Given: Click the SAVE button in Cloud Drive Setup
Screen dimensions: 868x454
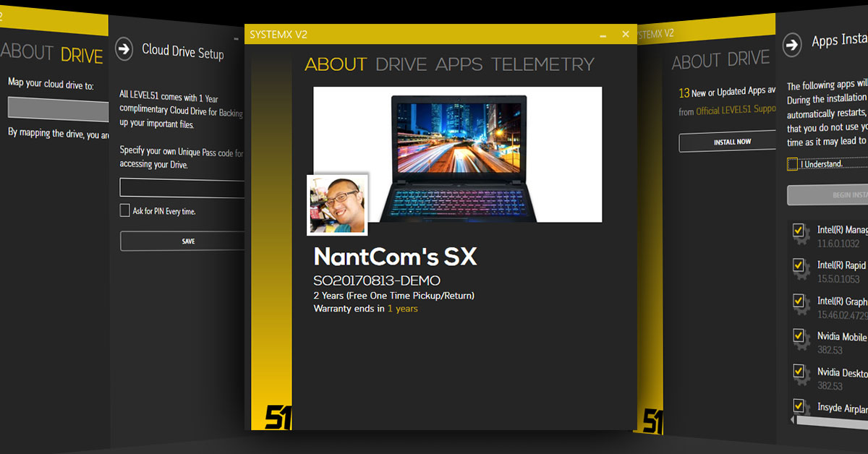Looking at the screenshot, I should pyautogui.click(x=182, y=241).
